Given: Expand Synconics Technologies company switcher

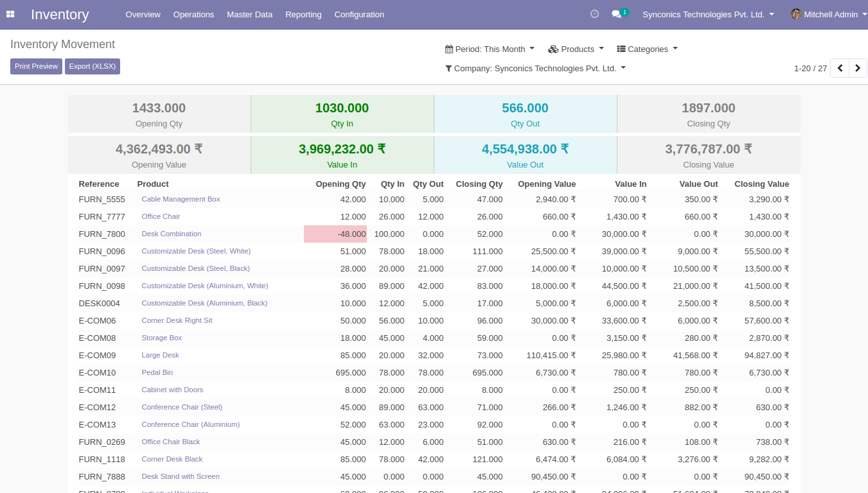Looking at the screenshot, I should [708, 14].
